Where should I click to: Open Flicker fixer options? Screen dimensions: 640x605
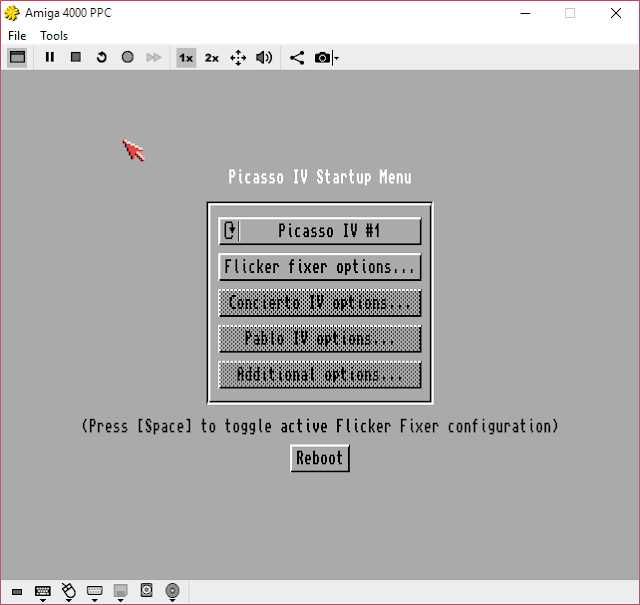[x=320, y=267]
